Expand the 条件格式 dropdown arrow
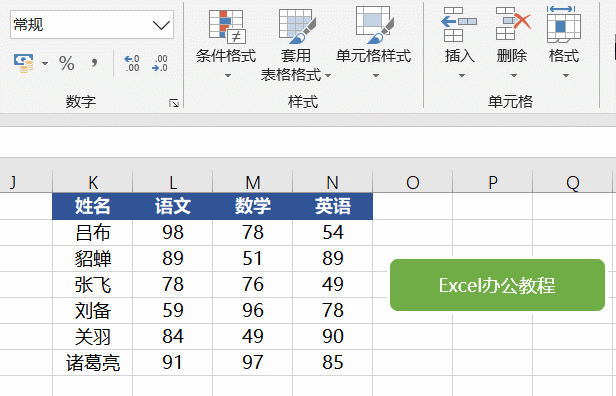Viewport: 616px width, 396px height. coord(227,75)
